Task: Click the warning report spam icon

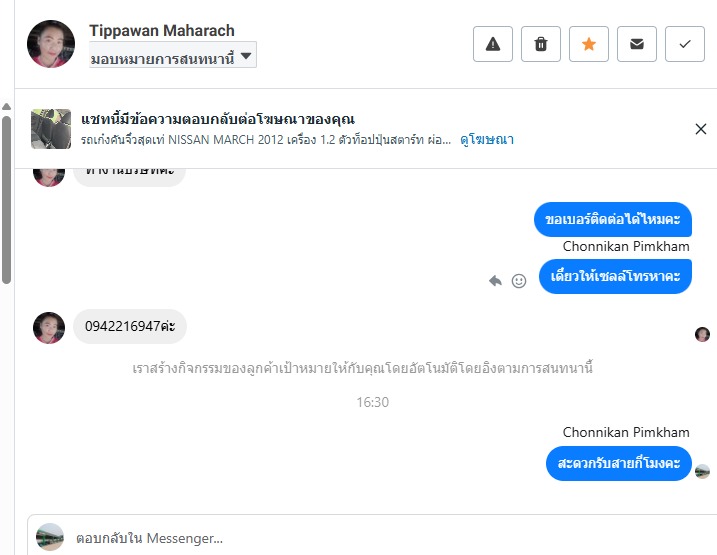Action: tap(493, 44)
